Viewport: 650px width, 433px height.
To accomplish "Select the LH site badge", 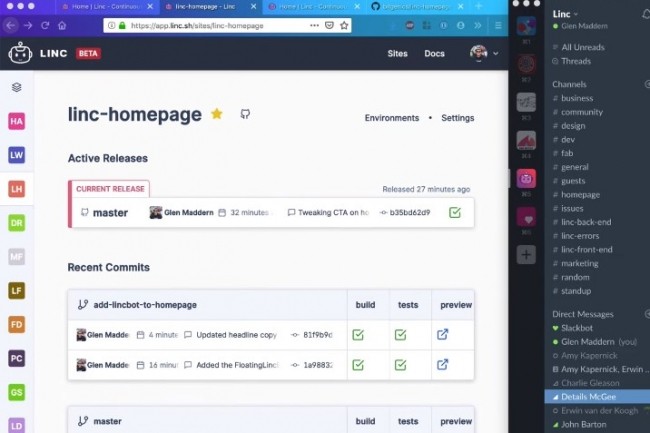I will click(x=17, y=189).
